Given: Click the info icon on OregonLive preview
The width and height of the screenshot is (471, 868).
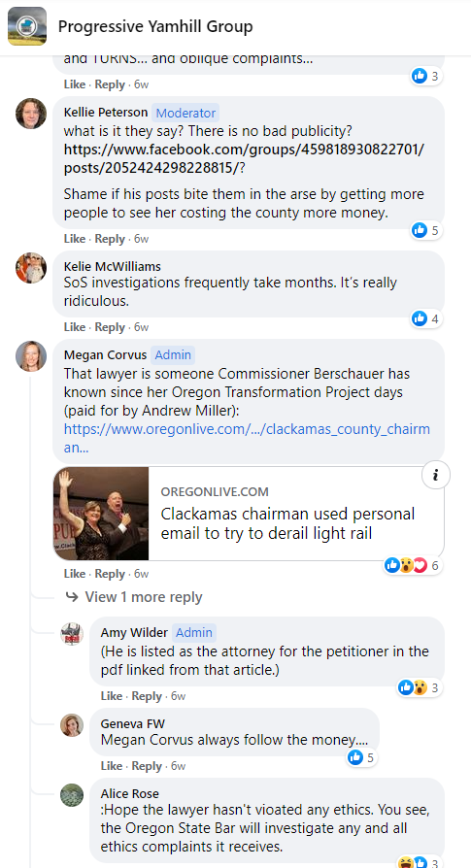Looking at the screenshot, I should 436,476.
